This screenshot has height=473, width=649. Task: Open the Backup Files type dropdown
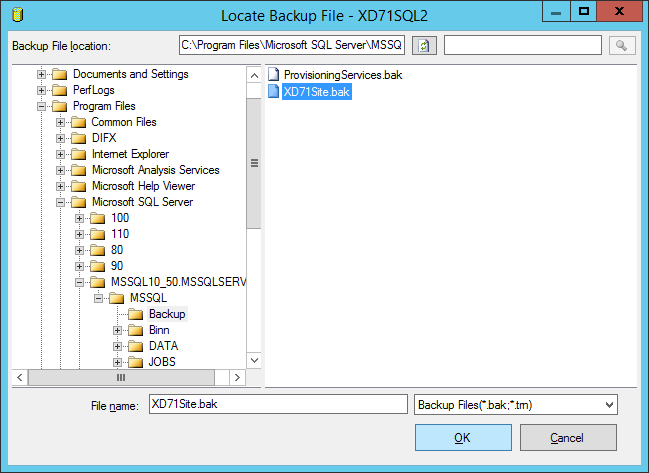tap(609, 404)
